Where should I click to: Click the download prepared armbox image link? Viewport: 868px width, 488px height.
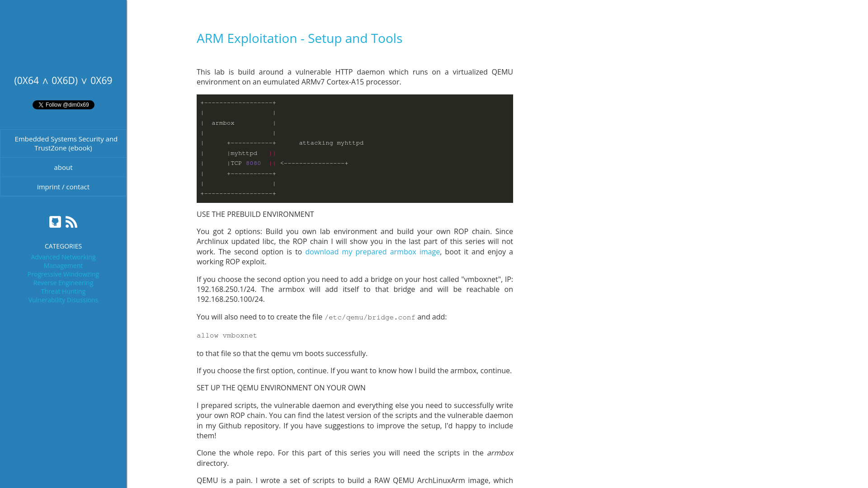(372, 251)
